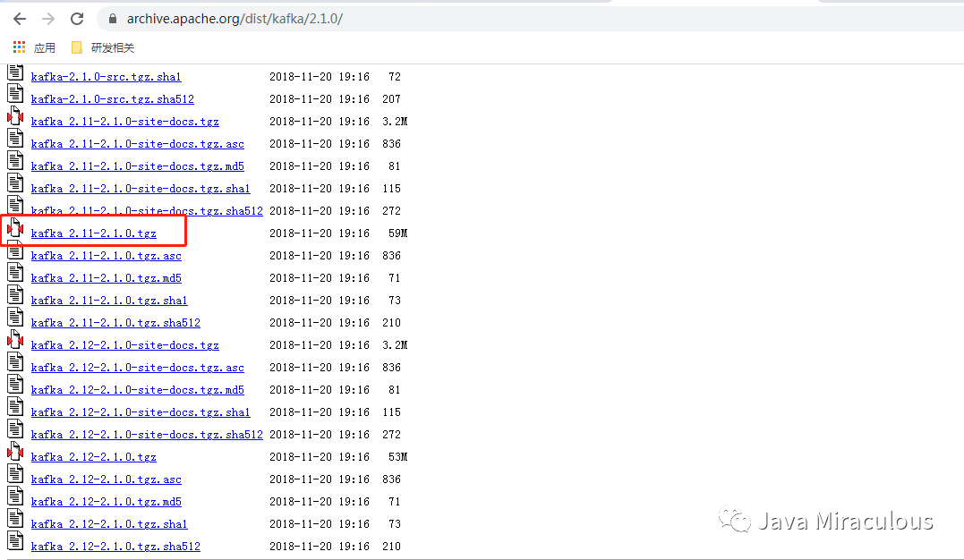Open kafka_2.12-2.1.0-site-docs.tgz.sha1 link
Viewport: 964px width, 560px height.
pyautogui.click(x=141, y=412)
